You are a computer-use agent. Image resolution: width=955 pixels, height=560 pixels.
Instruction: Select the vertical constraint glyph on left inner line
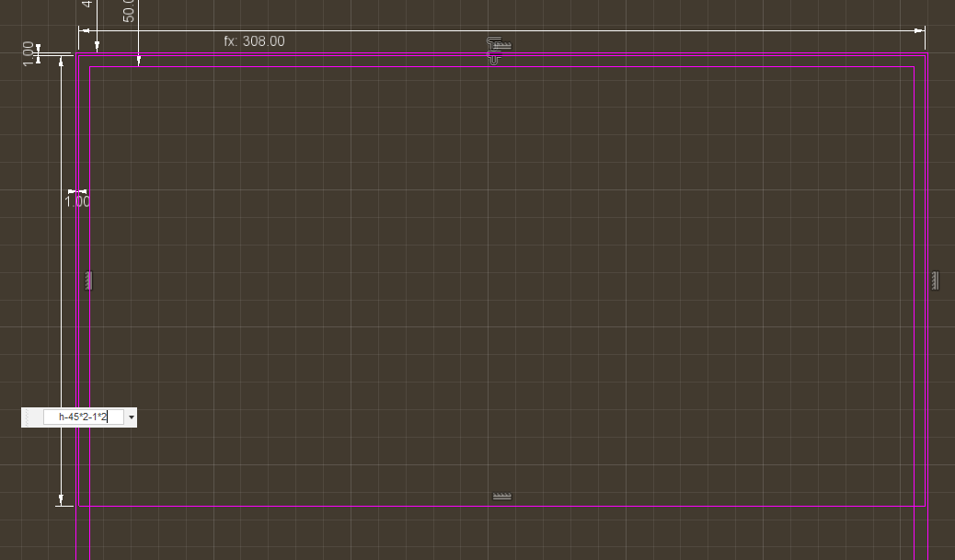coord(89,280)
